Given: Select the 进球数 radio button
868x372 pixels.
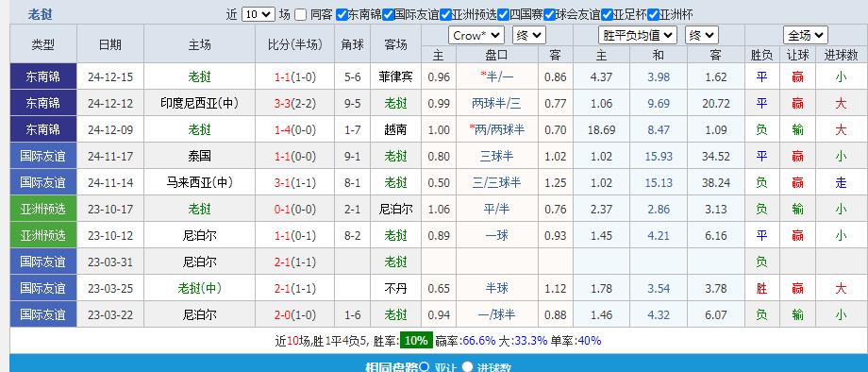Looking at the screenshot, I should pyautogui.click(x=467, y=366).
